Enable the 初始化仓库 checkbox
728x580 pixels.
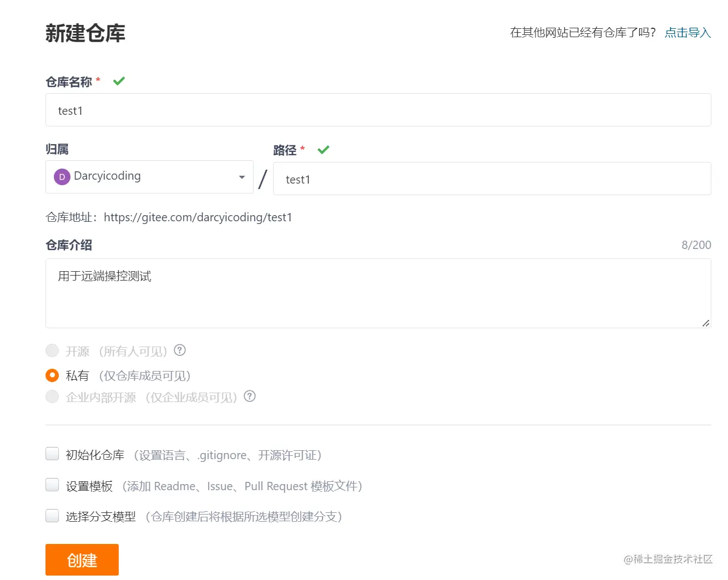click(52, 454)
